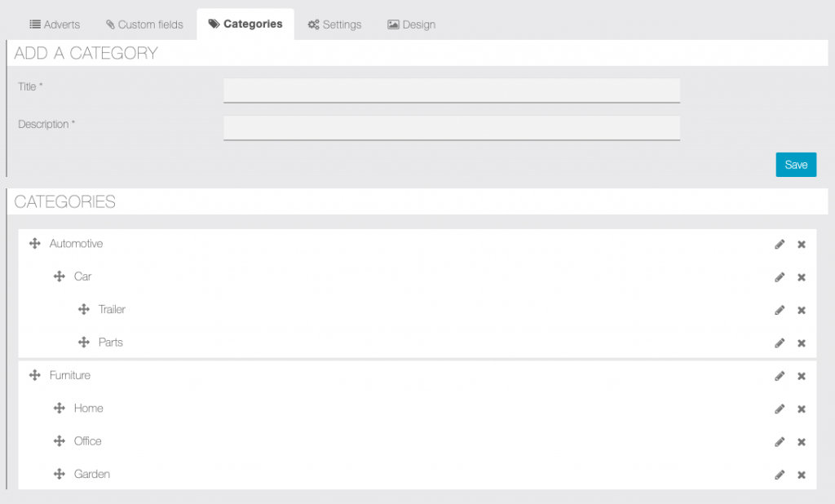Edit the Home category
Viewport: 835px width, 504px height.
(x=780, y=409)
